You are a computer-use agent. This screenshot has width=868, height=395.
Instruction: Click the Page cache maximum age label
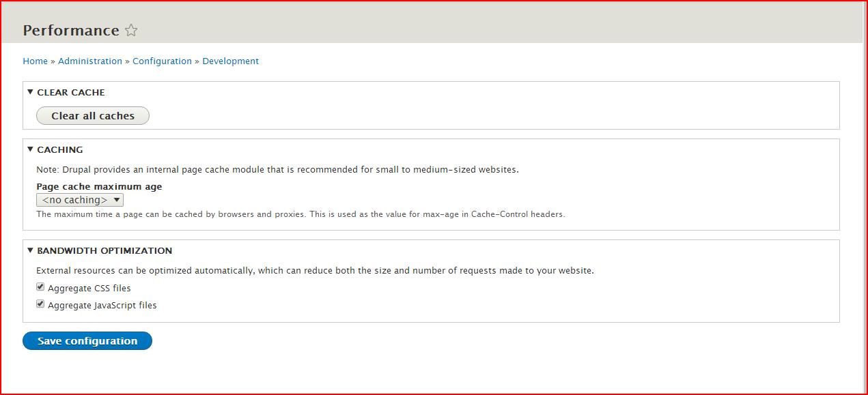99,186
